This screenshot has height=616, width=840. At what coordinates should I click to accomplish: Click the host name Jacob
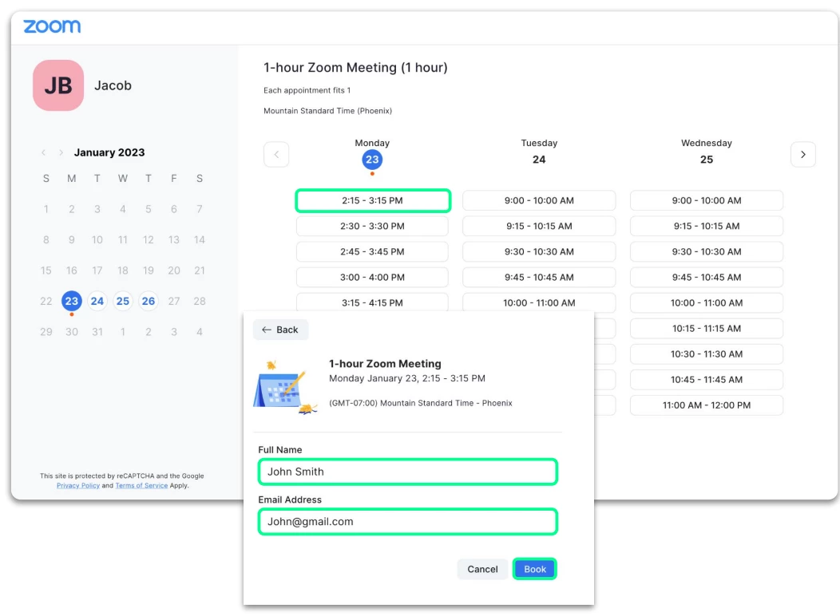(x=113, y=85)
